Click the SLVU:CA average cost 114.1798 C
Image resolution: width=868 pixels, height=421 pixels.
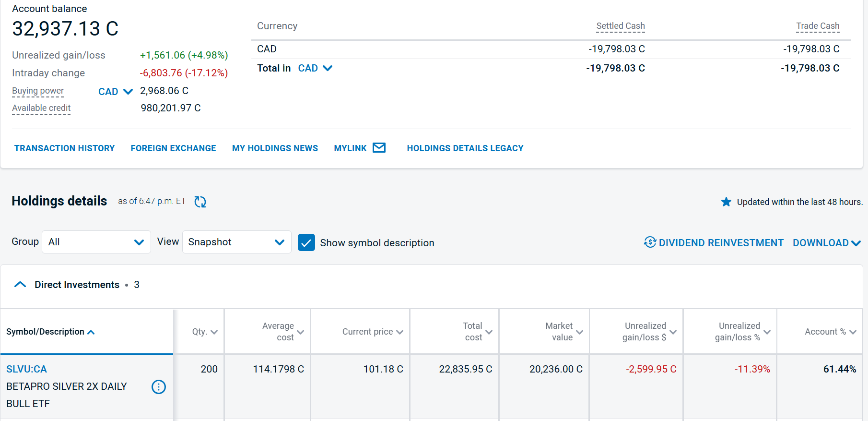click(279, 369)
